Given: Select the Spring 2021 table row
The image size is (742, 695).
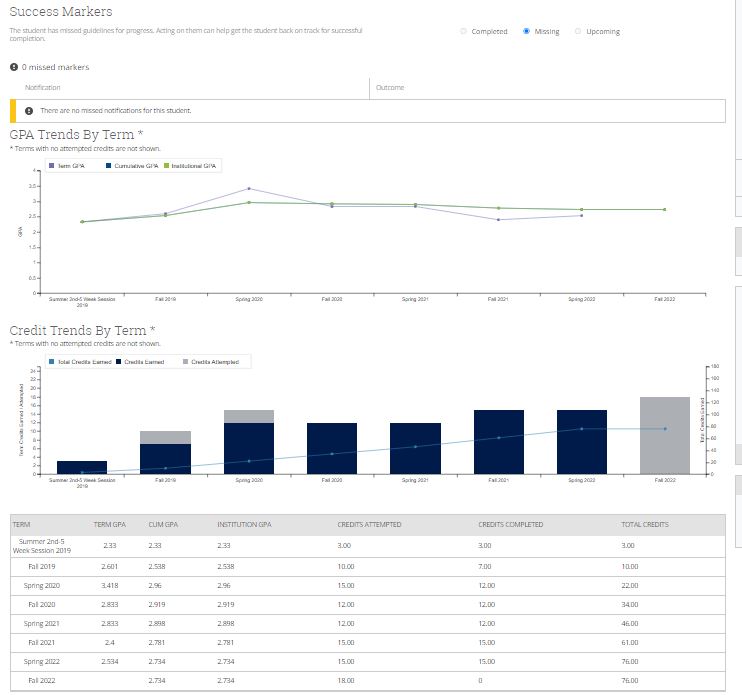Looking at the screenshot, I should click(x=370, y=622).
